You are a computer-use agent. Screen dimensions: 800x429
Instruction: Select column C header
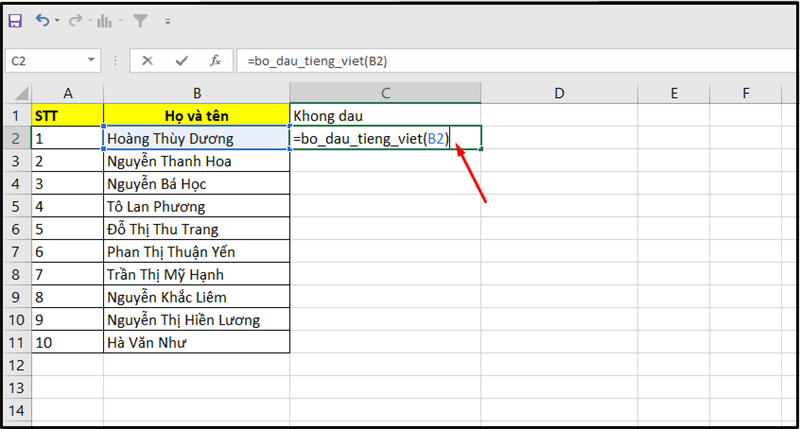pos(385,93)
